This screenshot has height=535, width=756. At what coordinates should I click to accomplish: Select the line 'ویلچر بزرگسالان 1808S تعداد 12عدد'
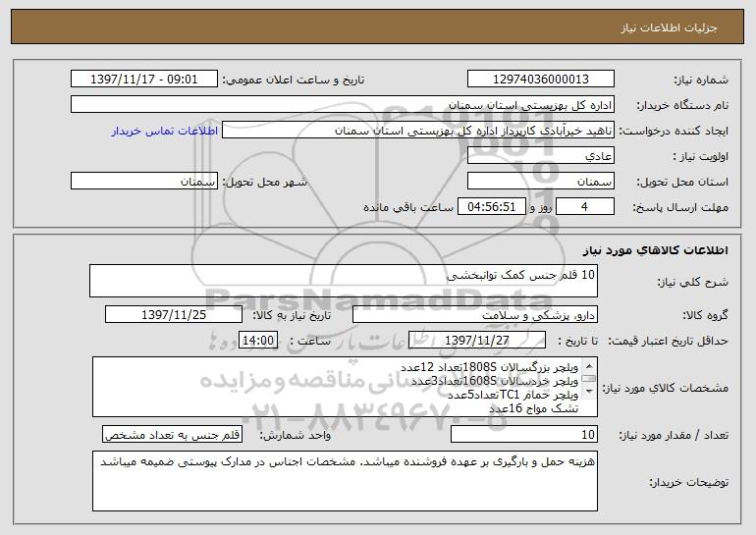tap(489, 368)
